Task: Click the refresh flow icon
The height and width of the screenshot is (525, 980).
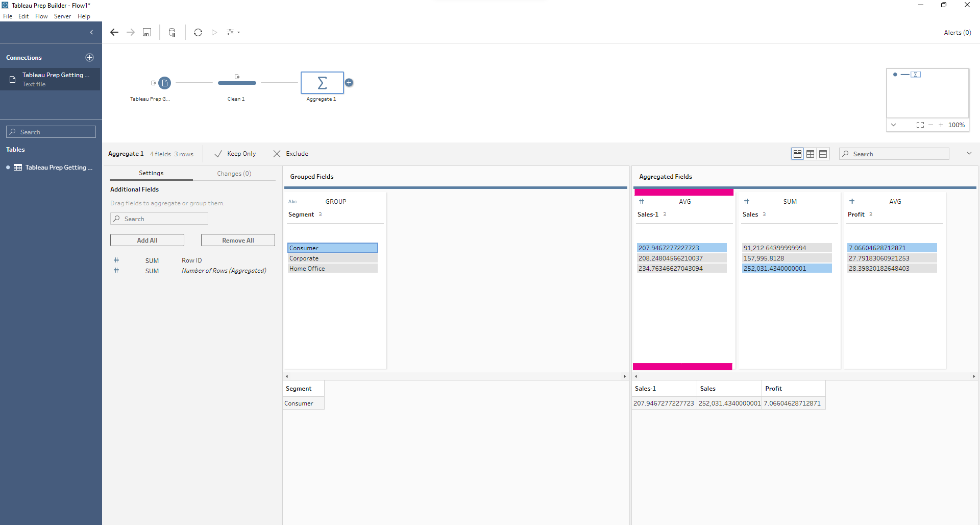Action: [198, 32]
